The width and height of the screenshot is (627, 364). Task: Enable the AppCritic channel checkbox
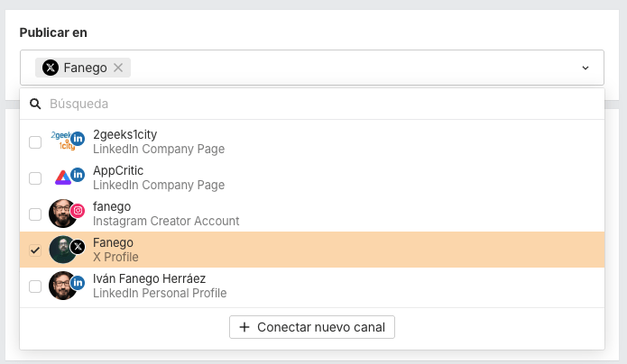pos(35,178)
